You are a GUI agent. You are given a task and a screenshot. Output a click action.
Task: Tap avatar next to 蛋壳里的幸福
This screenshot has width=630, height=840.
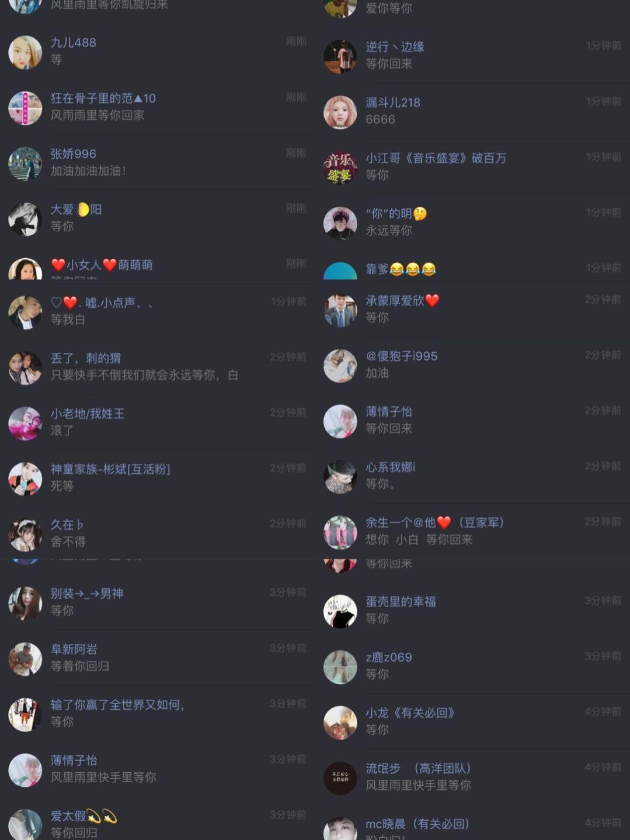(x=340, y=612)
